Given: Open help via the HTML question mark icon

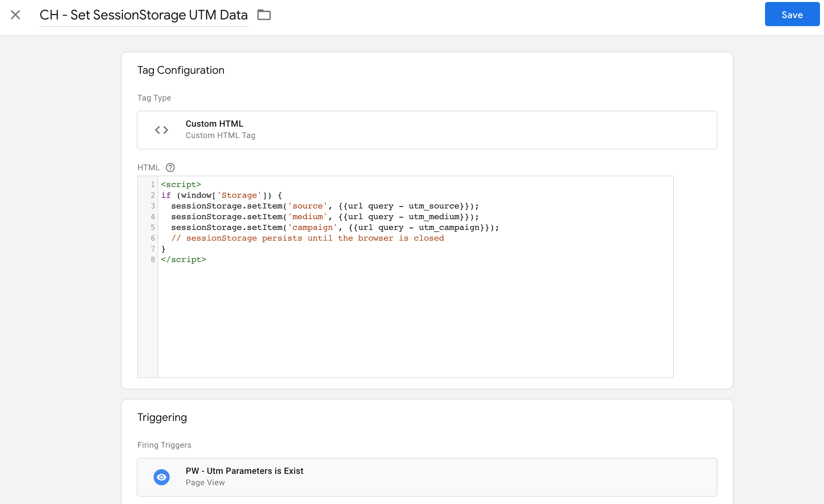Looking at the screenshot, I should [x=170, y=167].
